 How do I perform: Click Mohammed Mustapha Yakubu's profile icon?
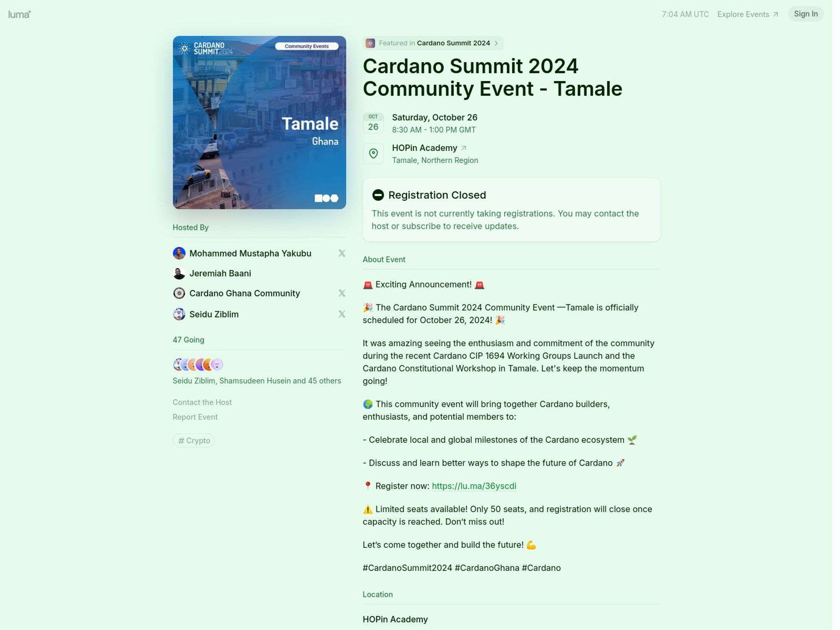178,253
